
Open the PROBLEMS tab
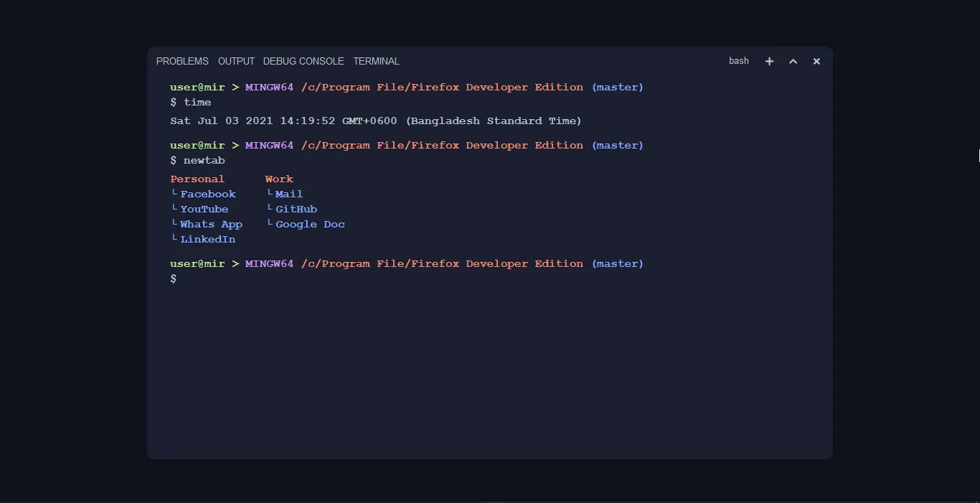[182, 61]
